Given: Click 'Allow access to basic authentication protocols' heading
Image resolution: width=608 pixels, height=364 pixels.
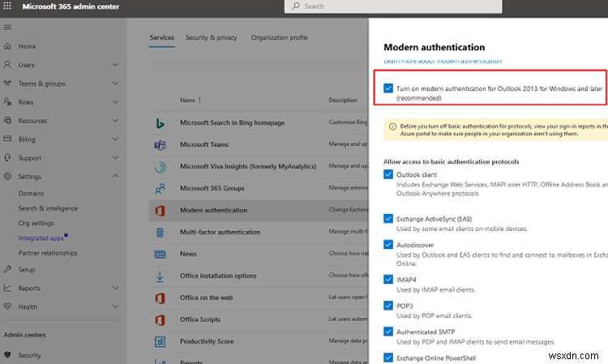Looking at the screenshot, I should click(x=451, y=161).
